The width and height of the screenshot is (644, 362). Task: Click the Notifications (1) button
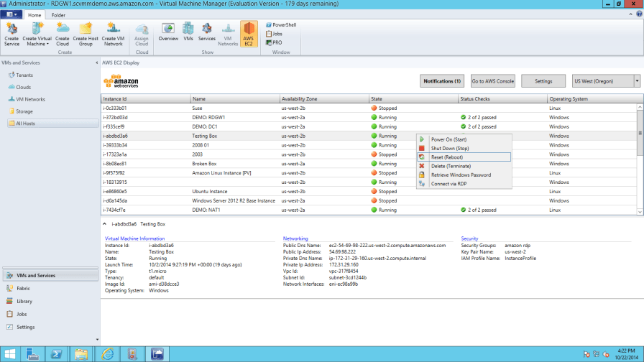point(442,81)
